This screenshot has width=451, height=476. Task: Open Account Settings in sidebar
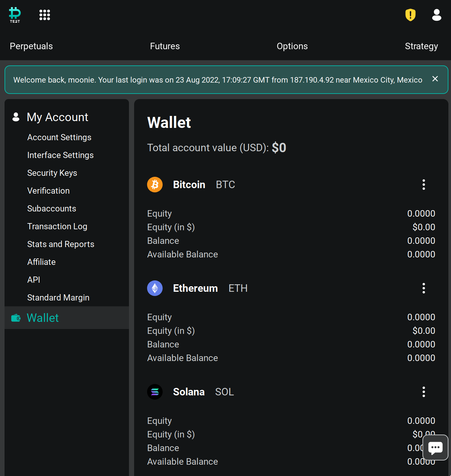59,137
